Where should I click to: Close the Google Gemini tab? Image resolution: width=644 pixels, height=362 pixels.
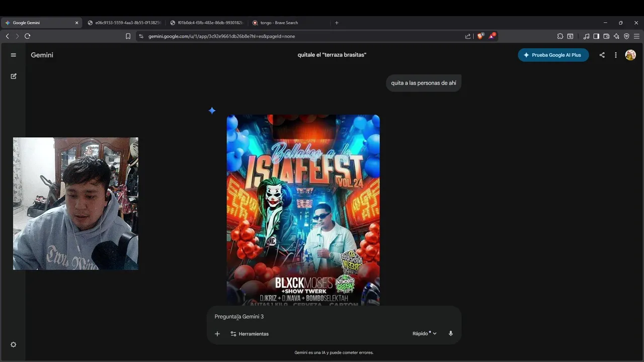[77, 23]
